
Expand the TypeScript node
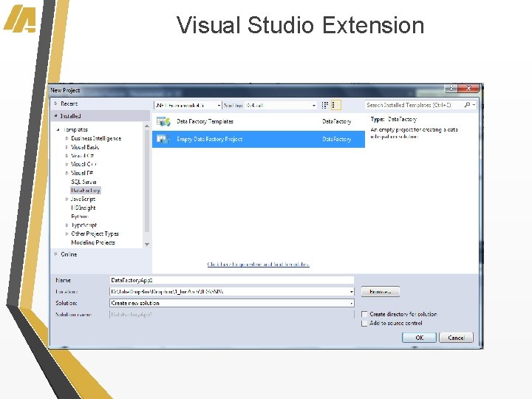tap(66, 225)
